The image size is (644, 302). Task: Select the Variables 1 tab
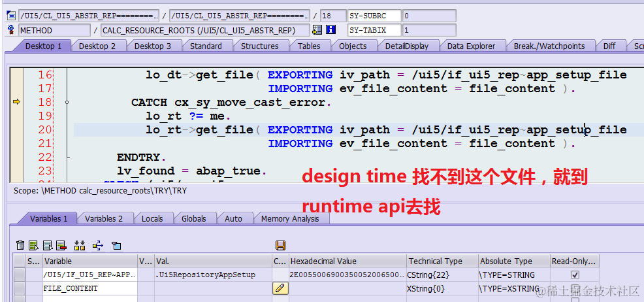[x=48, y=218]
